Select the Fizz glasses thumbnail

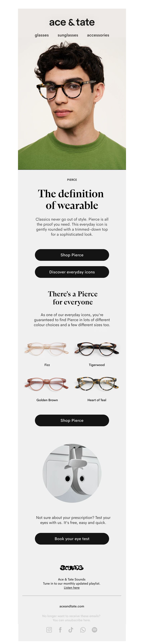47,349
